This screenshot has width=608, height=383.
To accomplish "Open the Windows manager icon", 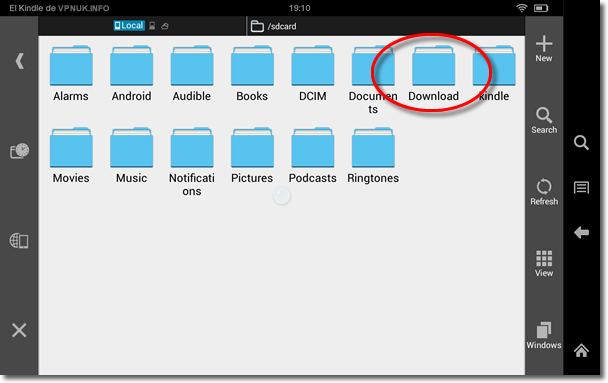I will tap(544, 335).
